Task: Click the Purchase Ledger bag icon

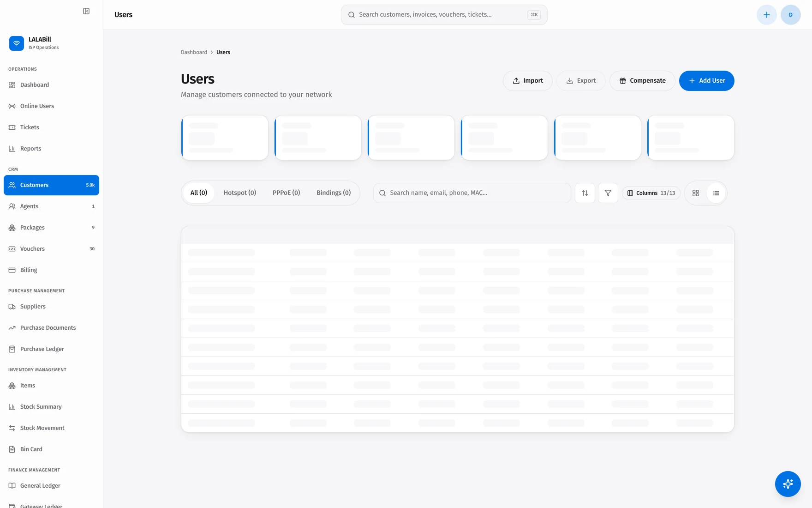Action: pos(12,349)
